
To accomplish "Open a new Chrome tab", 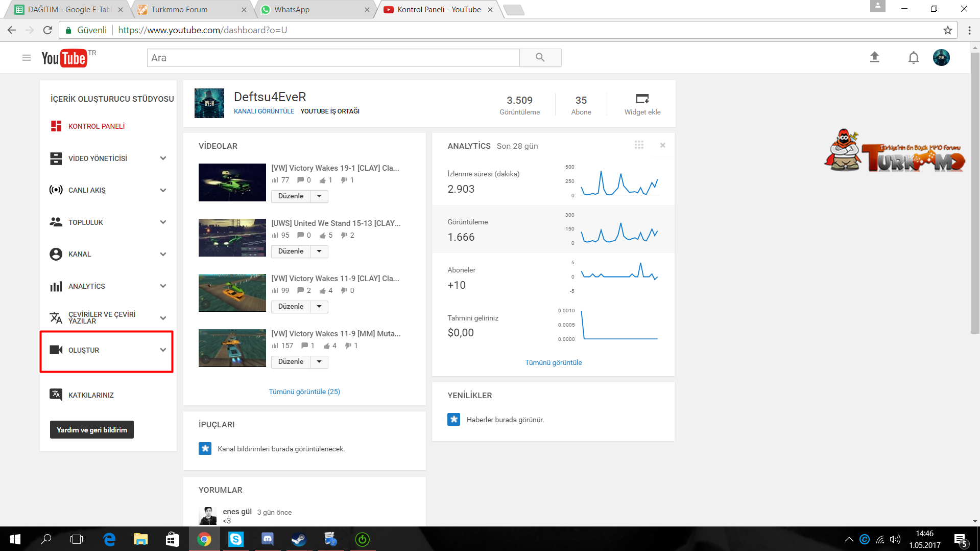I will click(513, 10).
